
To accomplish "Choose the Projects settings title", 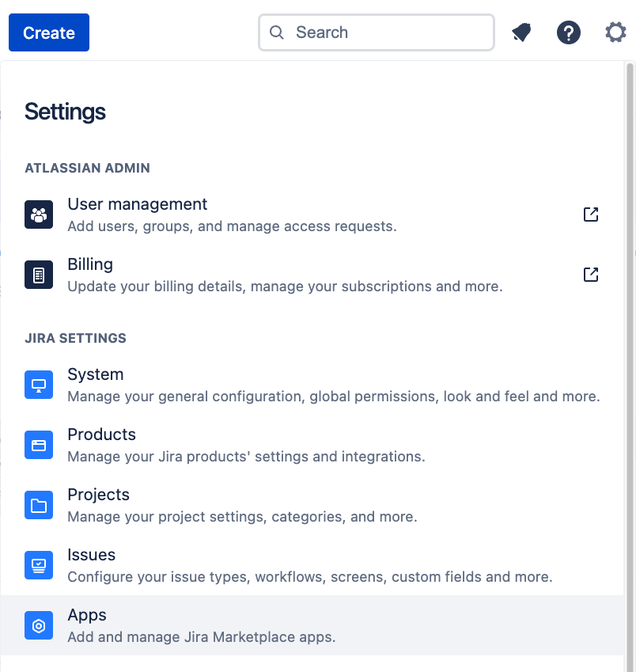I will (99, 495).
